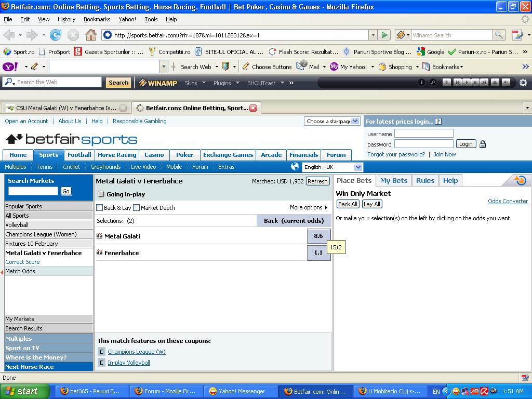
Task: Click the Yahoo Shopping bag icon
Action: pos(382,67)
